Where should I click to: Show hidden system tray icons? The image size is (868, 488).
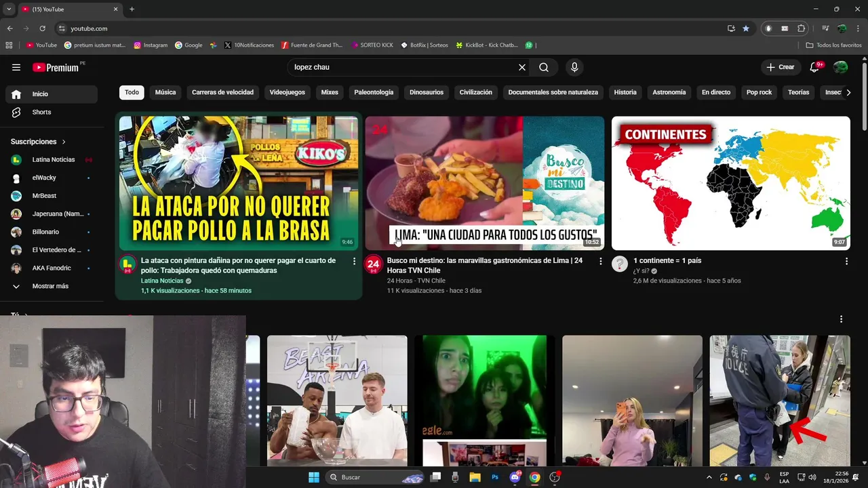click(x=709, y=477)
